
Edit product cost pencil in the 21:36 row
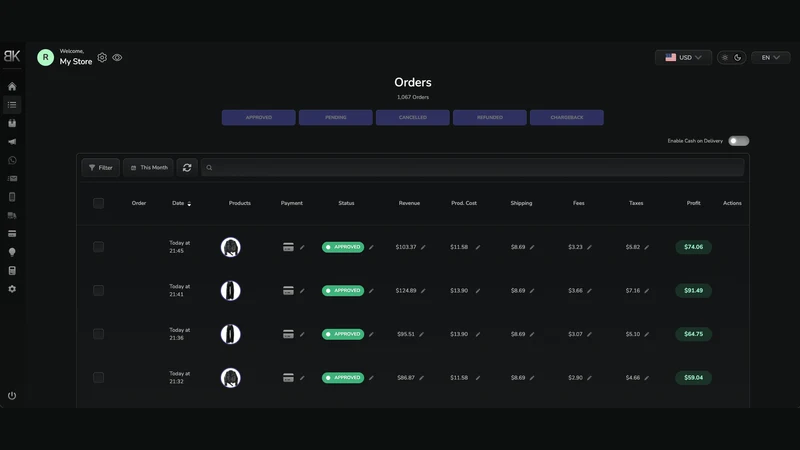coord(478,335)
